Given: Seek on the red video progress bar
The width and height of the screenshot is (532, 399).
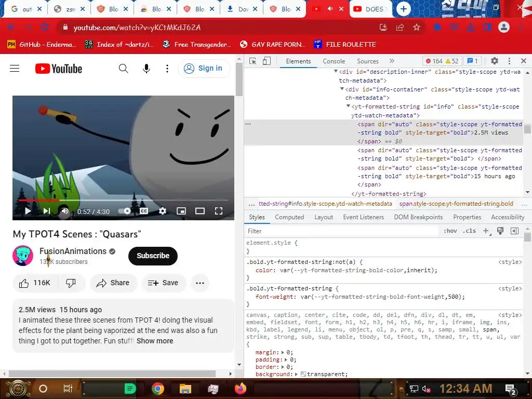Looking at the screenshot, I should [x=123, y=200].
